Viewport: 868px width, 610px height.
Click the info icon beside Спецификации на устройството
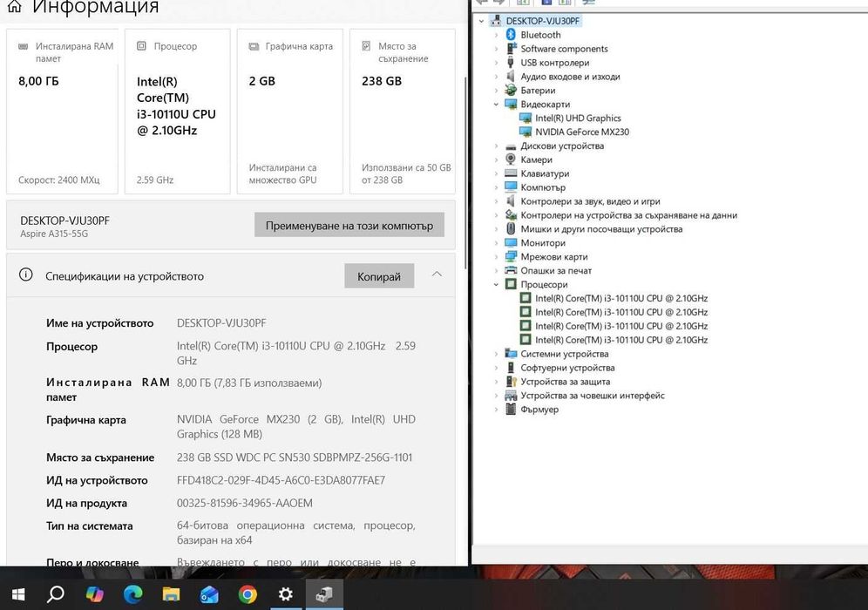[25, 275]
